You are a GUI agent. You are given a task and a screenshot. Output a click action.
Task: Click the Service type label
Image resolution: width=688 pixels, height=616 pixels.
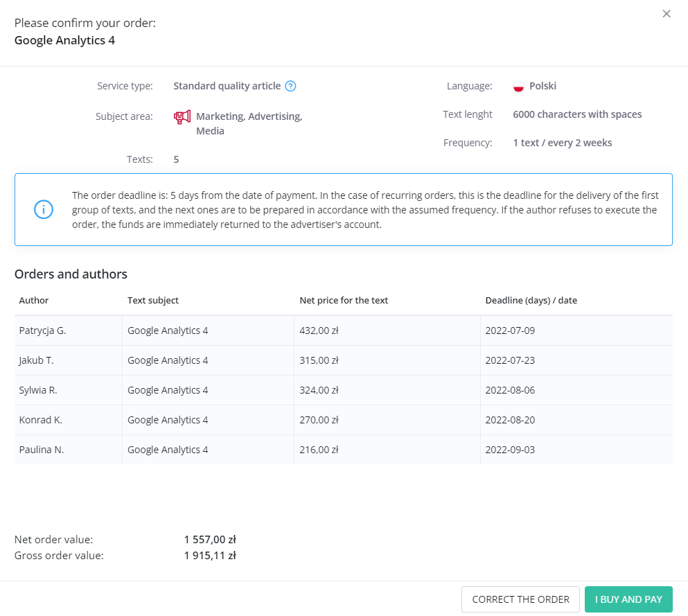click(125, 86)
